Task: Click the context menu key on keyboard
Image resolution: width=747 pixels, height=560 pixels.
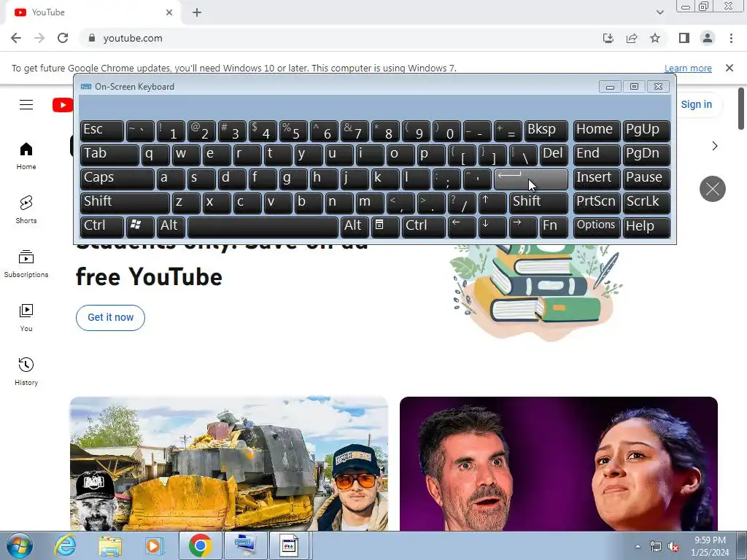Action: pyautogui.click(x=385, y=227)
